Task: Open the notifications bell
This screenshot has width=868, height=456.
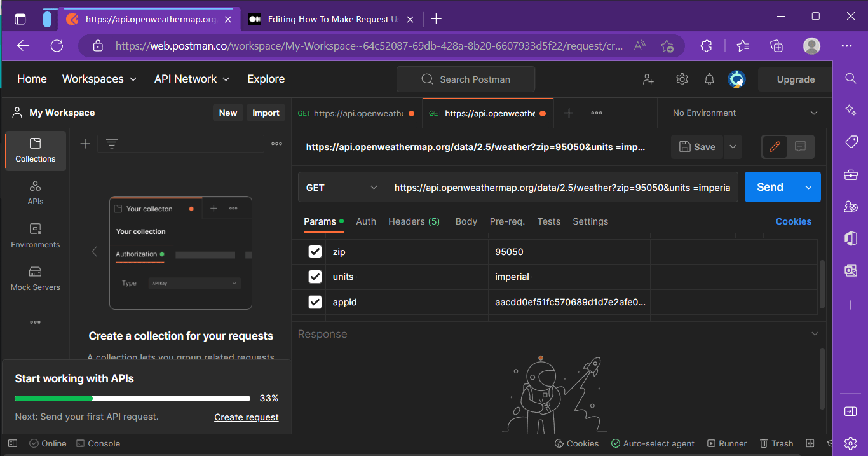Action: [x=710, y=79]
